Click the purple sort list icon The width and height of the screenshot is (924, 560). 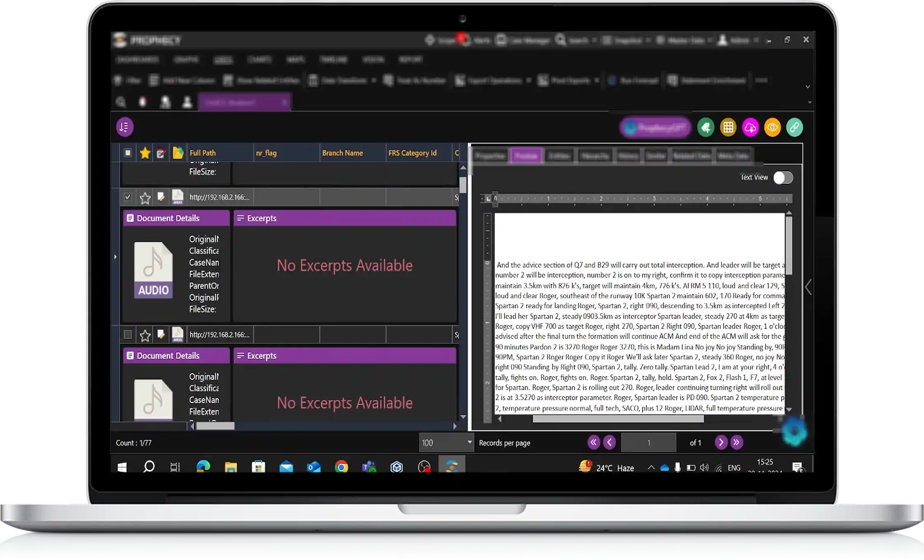tap(125, 127)
